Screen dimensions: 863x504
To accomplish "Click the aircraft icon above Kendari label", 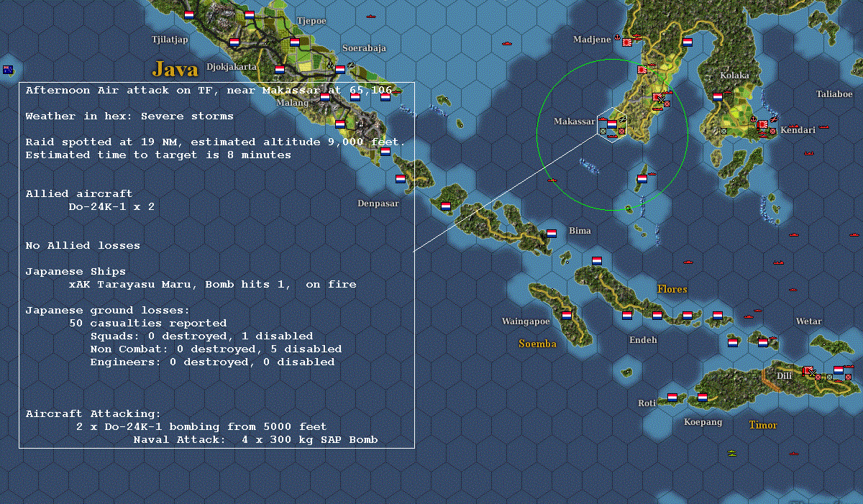I will click(x=774, y=119).
